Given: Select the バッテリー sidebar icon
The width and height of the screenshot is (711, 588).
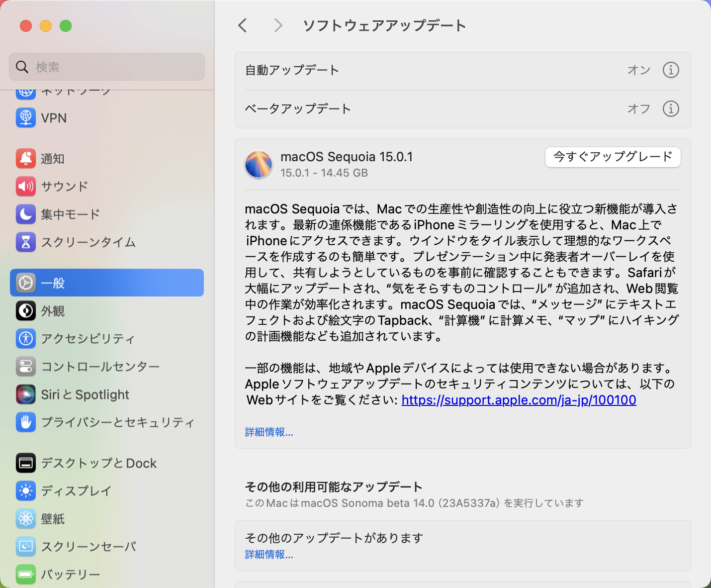Looking at the screenshot, I should click(25, 574).
